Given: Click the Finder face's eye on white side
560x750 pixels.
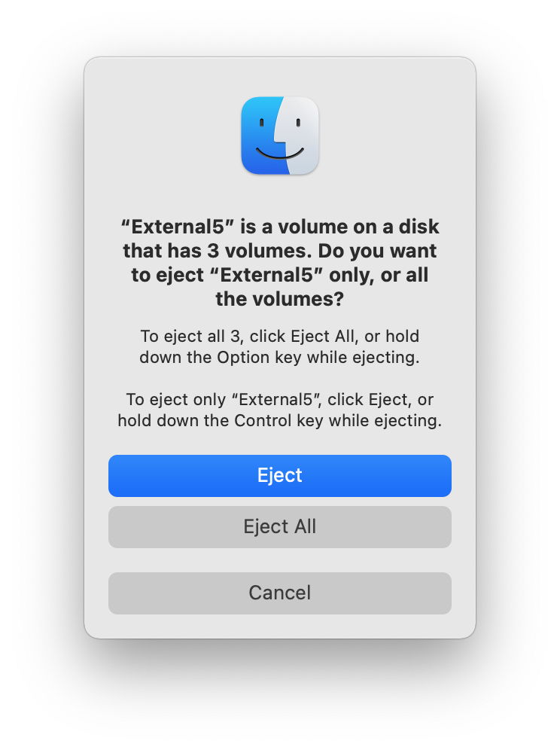Looking at the screenshot, I should coord(298,123).
